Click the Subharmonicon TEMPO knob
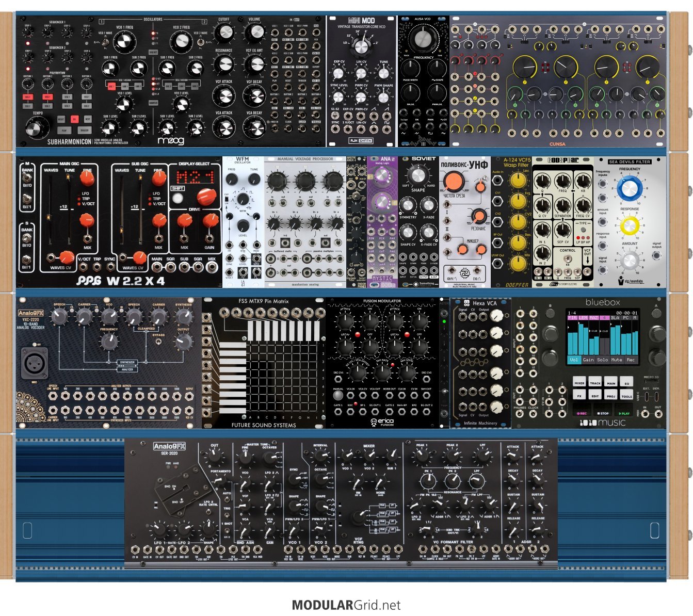Image resolution: width=693 pixels, height=616 pixels. 36,128
